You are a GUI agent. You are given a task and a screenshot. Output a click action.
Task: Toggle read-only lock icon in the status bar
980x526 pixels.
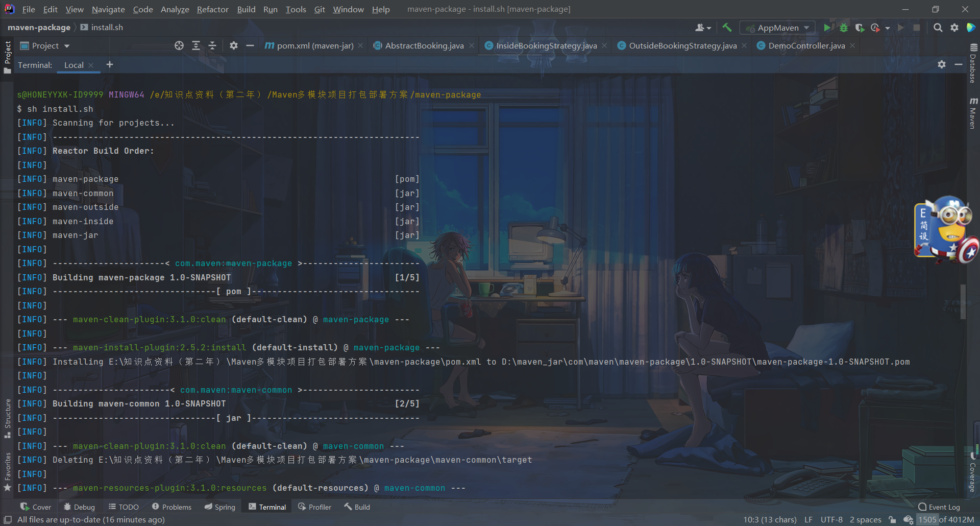892,519
